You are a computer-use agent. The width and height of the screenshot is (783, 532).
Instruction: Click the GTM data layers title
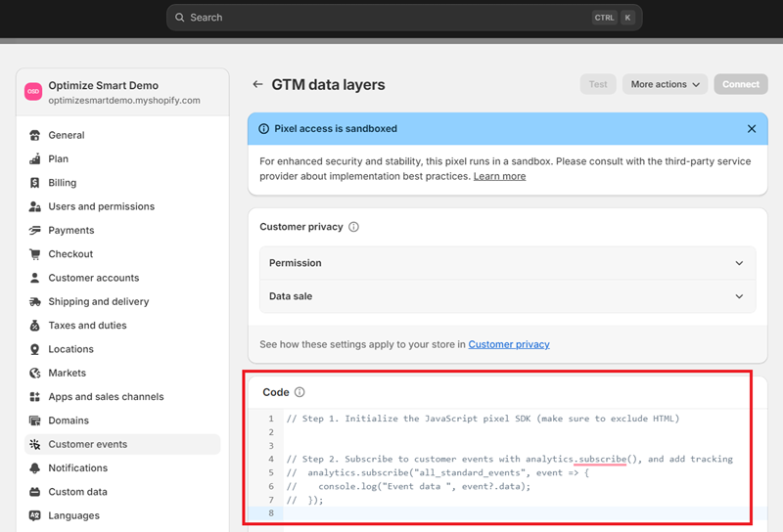(328, 85)
